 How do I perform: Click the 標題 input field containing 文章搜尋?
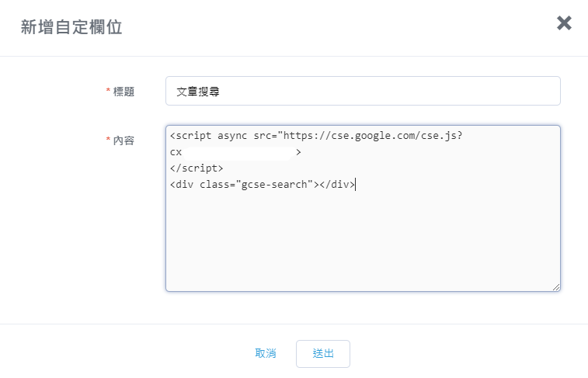363,91
